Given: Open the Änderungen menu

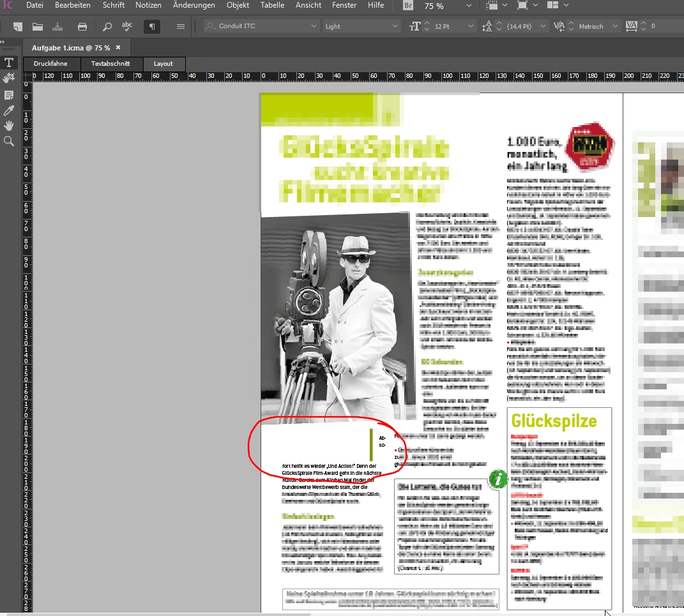Looking at the screenshot, I should point(194,5).
